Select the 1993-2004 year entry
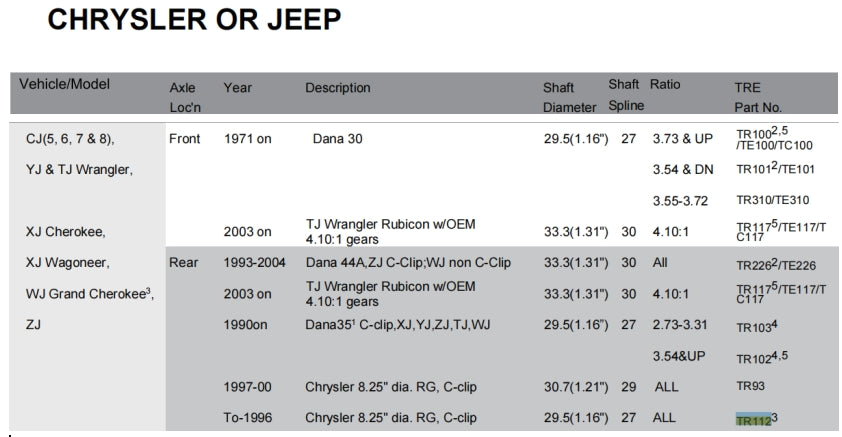This screenshot has height=437, width=842. point(255,263)
